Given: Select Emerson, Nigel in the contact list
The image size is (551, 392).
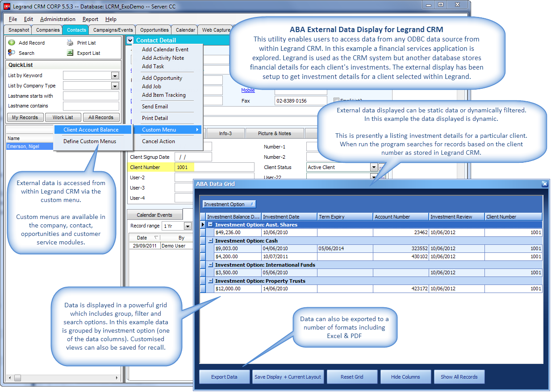Looking at the screenshot, I should click(29, 146).
